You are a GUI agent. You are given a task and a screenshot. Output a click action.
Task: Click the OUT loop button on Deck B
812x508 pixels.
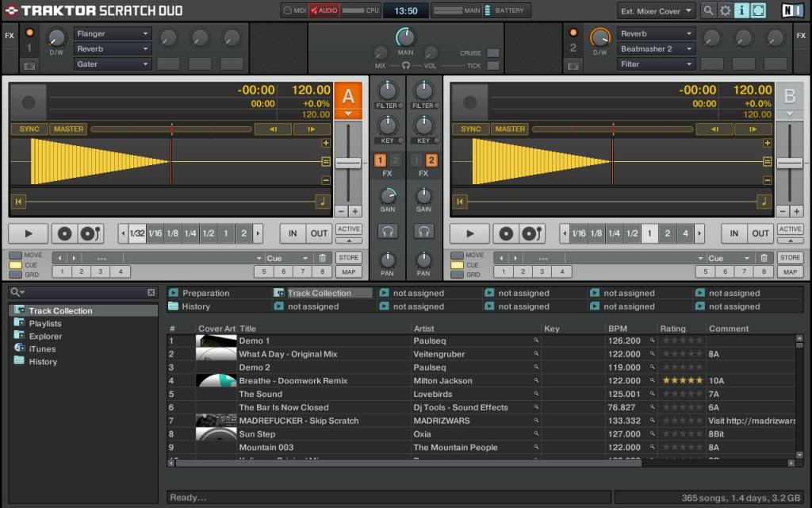click(x=760, y=233)
